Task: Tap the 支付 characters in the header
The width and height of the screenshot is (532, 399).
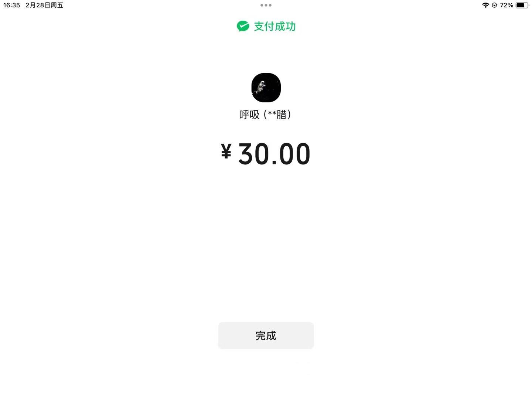Action: tap(264, 27)
